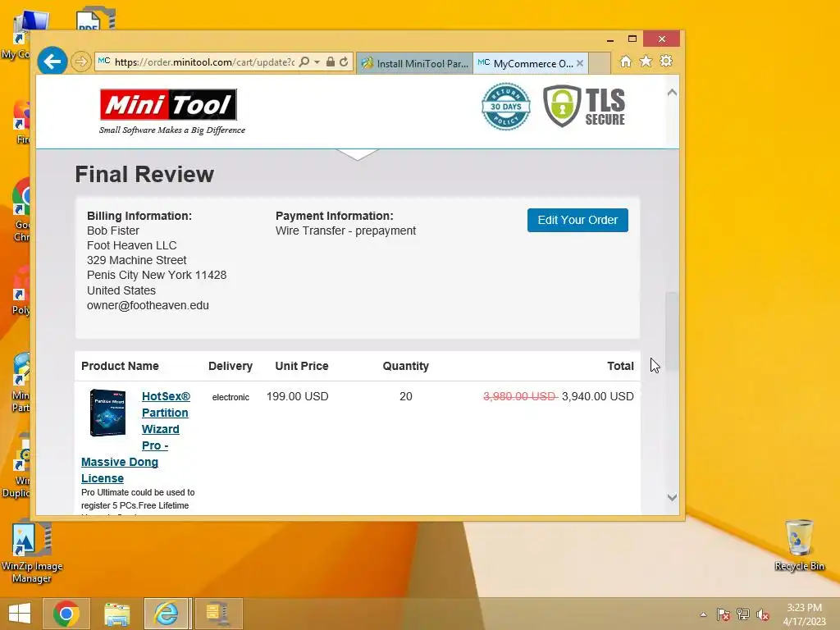Click the network tray icon

(743, 614)
